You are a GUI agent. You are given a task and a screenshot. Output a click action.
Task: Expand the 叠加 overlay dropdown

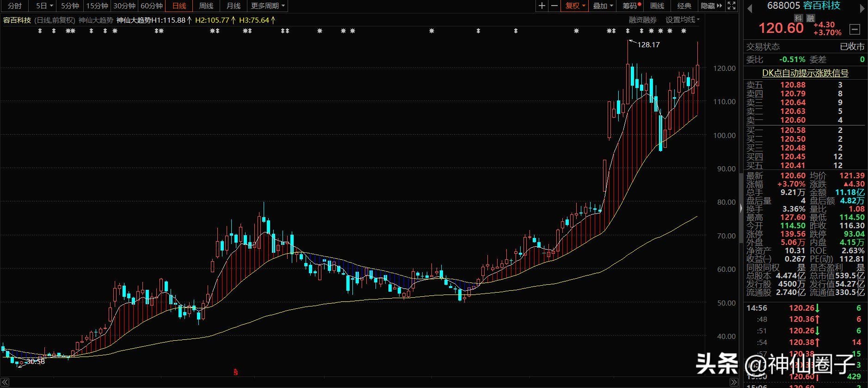pyautogui.click(x=603, y=6)
